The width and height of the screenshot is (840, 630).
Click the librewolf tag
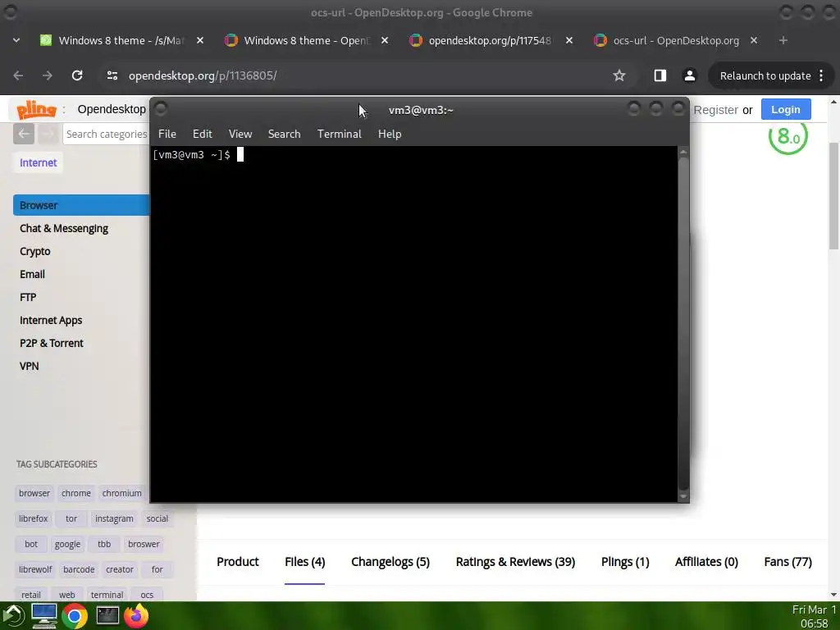[35, 569]
